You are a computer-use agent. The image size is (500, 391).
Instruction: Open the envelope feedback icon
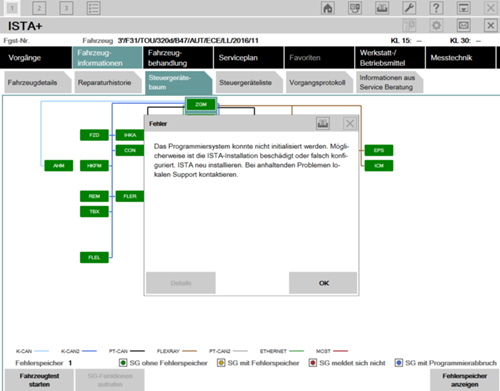click(464, 25)
